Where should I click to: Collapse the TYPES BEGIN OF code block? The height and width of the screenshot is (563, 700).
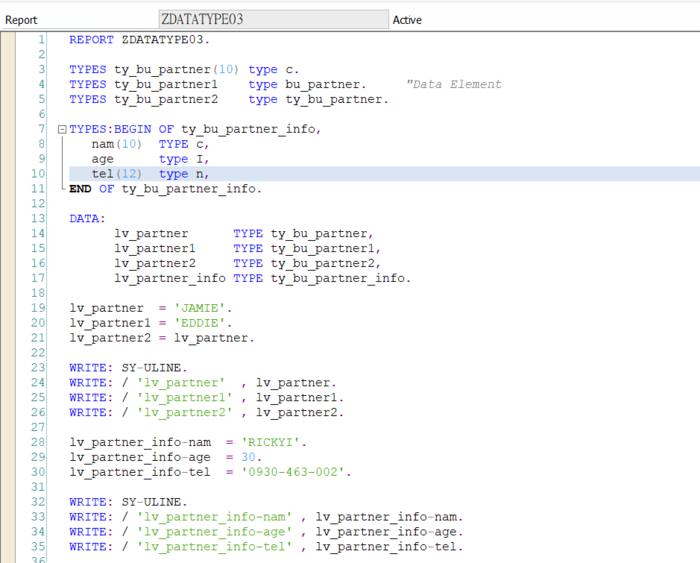[x=62, y=129]
